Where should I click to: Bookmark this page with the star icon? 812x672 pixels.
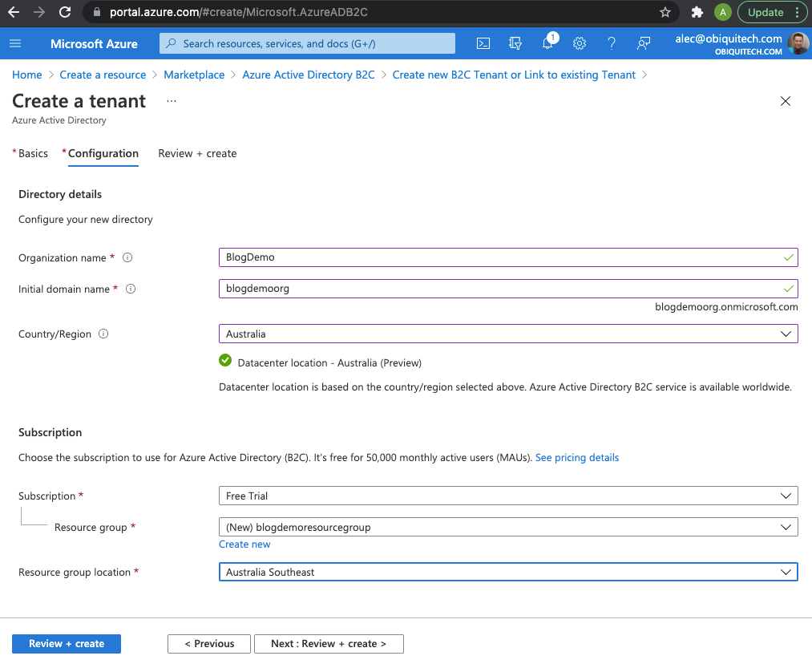[665, 13]
